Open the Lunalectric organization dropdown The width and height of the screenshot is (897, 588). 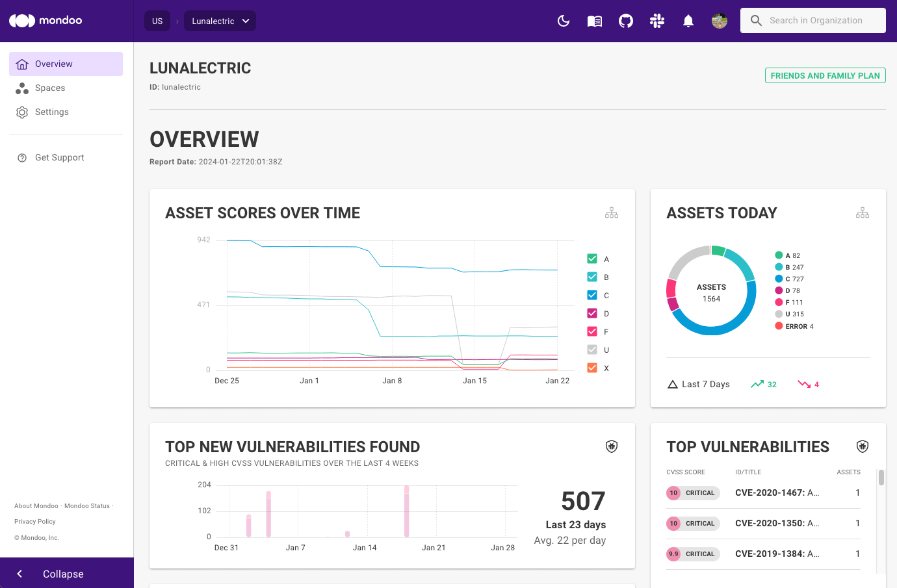point(220,20)
